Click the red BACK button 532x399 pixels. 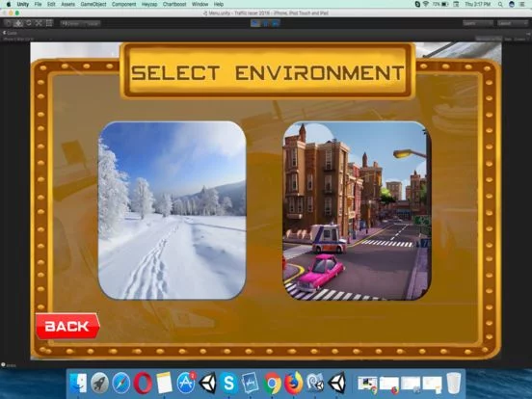point(67,326)
